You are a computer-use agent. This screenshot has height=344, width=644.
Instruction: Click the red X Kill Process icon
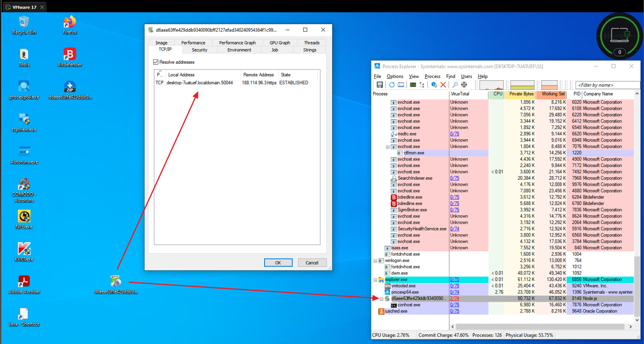443,85
